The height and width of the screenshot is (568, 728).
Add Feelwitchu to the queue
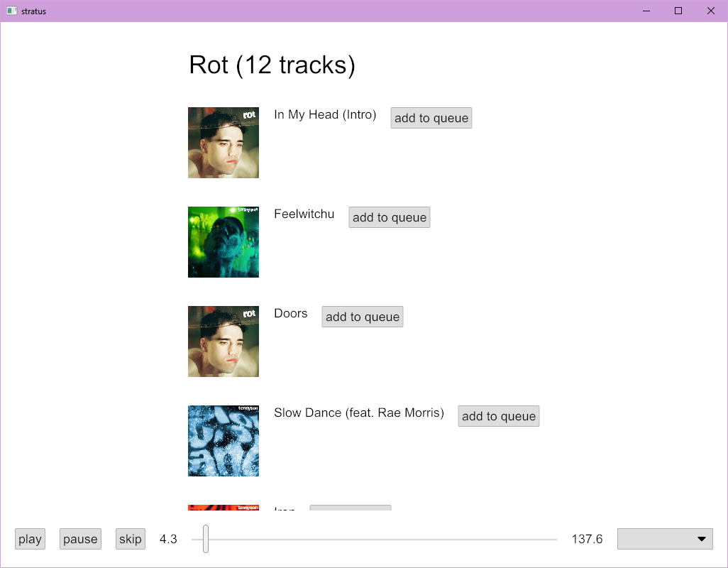point(390,217)
